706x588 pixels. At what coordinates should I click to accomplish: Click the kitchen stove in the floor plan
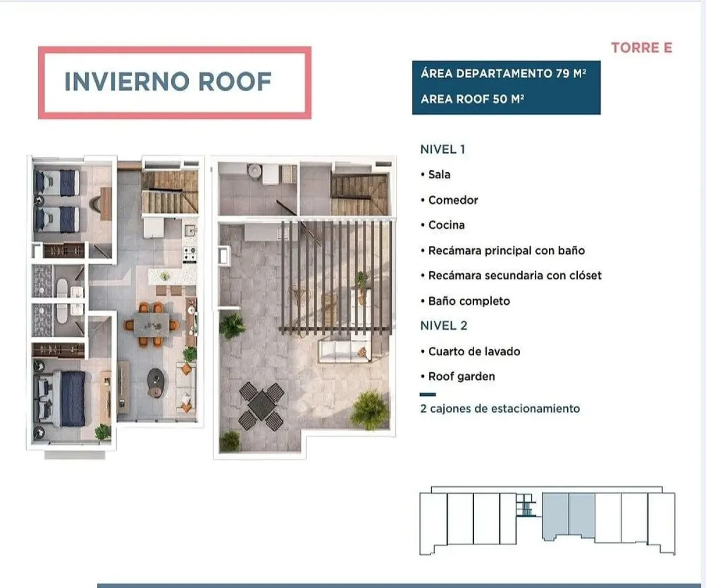[x=190, y=254]
